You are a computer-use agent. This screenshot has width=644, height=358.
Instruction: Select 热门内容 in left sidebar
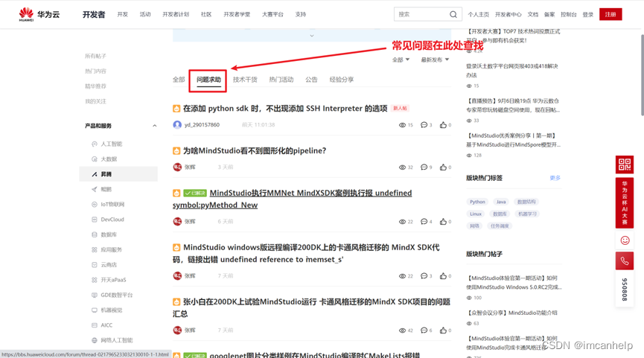(x=95, y=71)
